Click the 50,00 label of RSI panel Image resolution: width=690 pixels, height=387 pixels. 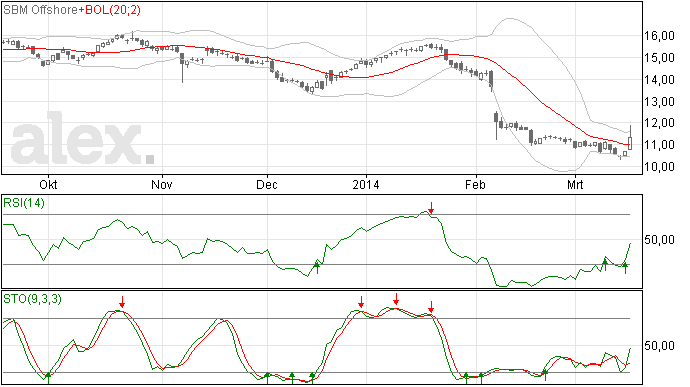coord(659,240)
